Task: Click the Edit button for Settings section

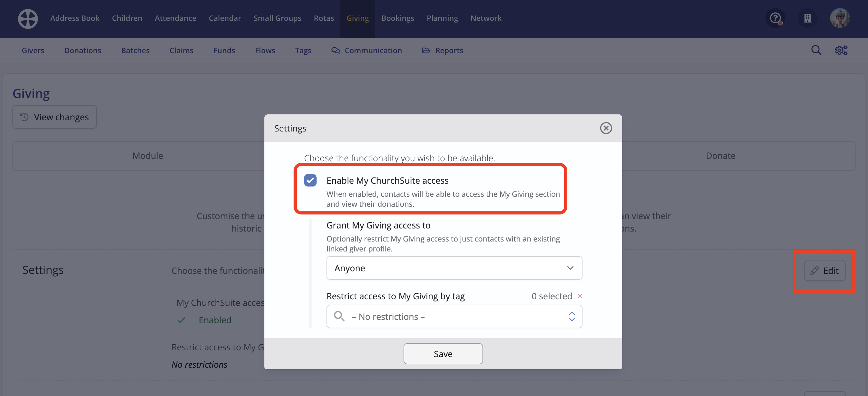Action: point(824,270)
